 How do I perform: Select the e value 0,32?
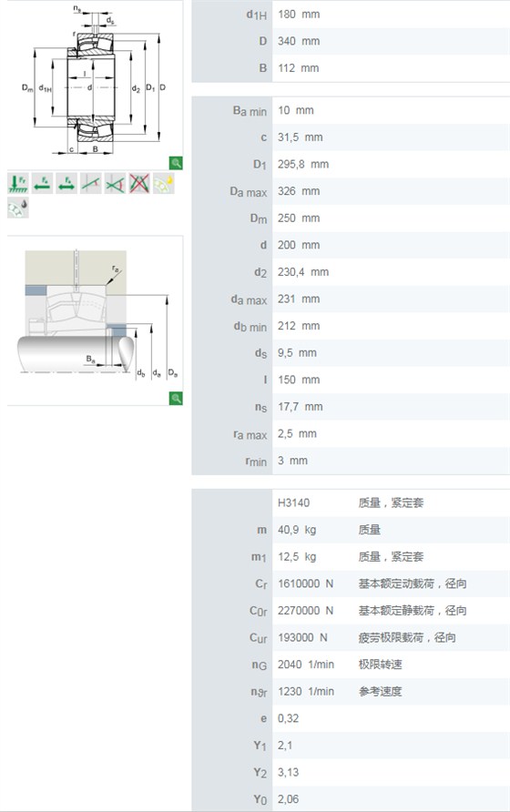point(288,718)
